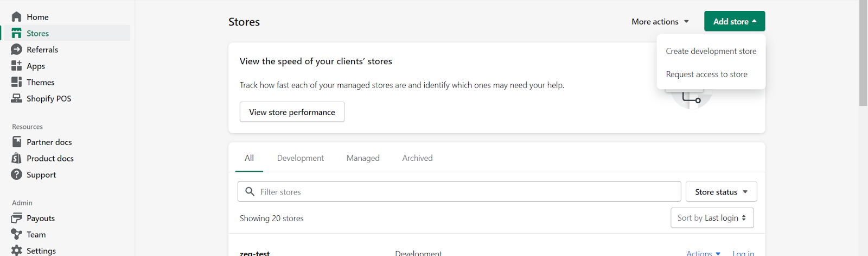This screenshot has height=256, width=868.
Task: Open Product docs resource link
Action: [x=50, y=158]
